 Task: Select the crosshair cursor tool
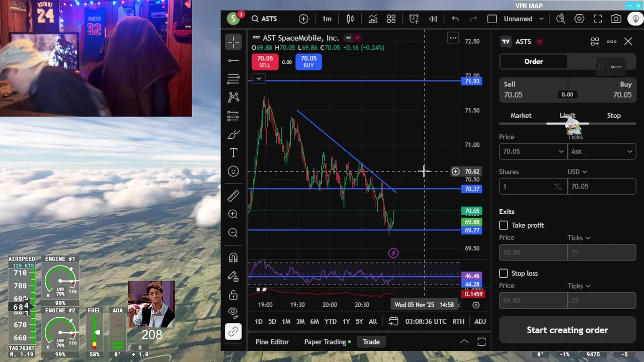[233, 42]
